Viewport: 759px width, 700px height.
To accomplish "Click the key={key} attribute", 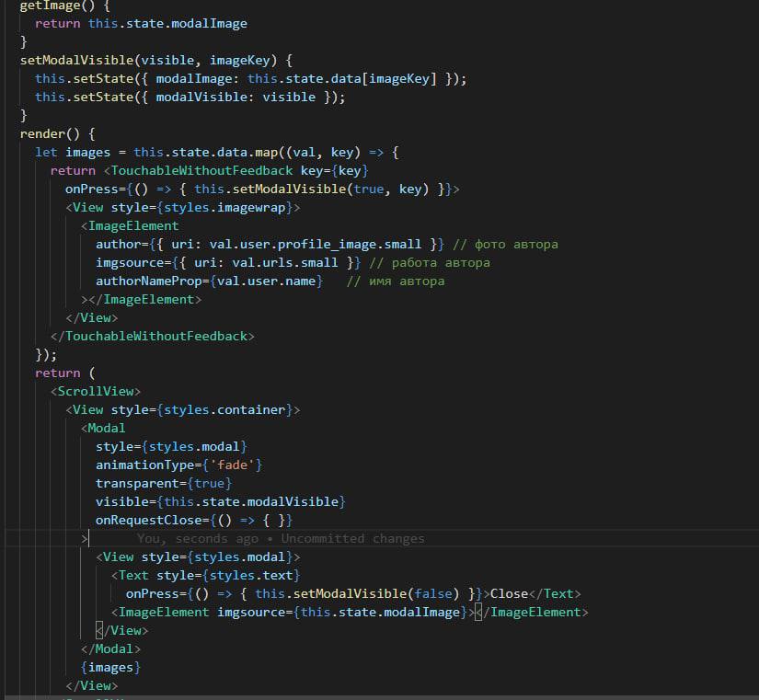I will point(335,171).
